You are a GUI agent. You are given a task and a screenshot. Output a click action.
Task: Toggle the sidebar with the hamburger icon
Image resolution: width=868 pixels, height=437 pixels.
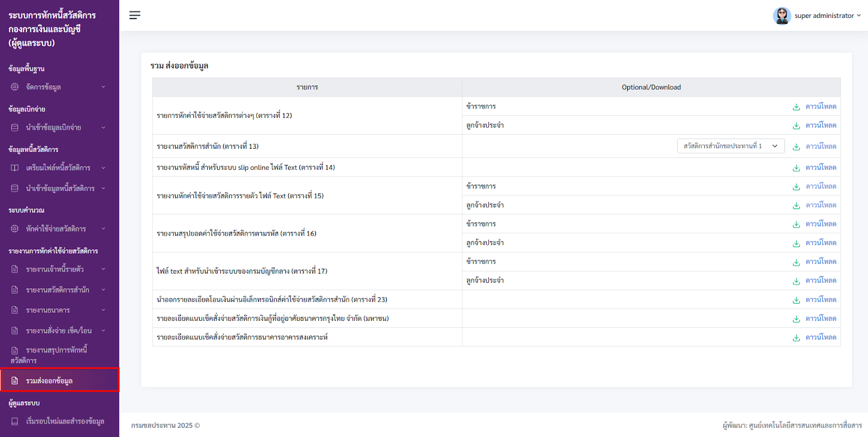click(135, 15)
